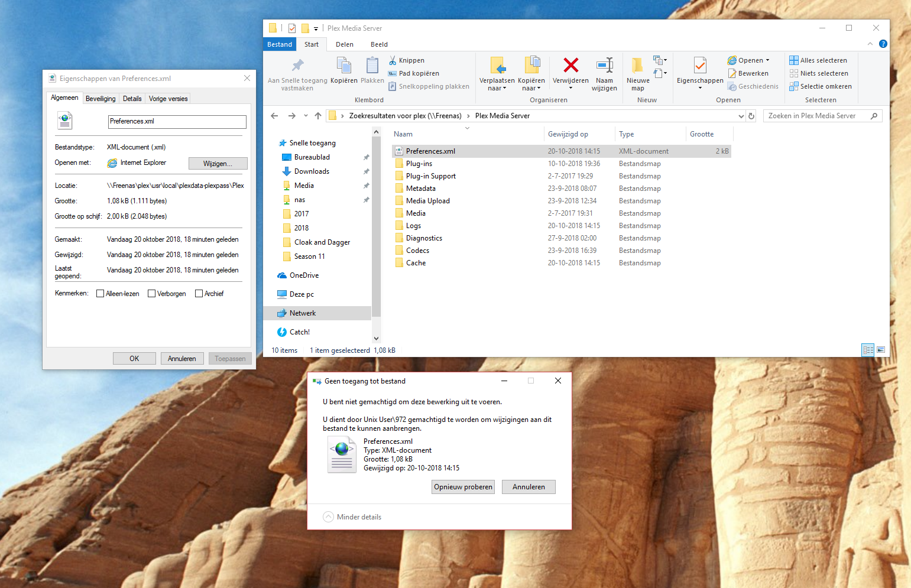Open the new item dropdown in Nieuw group
Image resolution: width=911 pixels, height=588 pixels.
pyautogui.click(x=660, y=60)
